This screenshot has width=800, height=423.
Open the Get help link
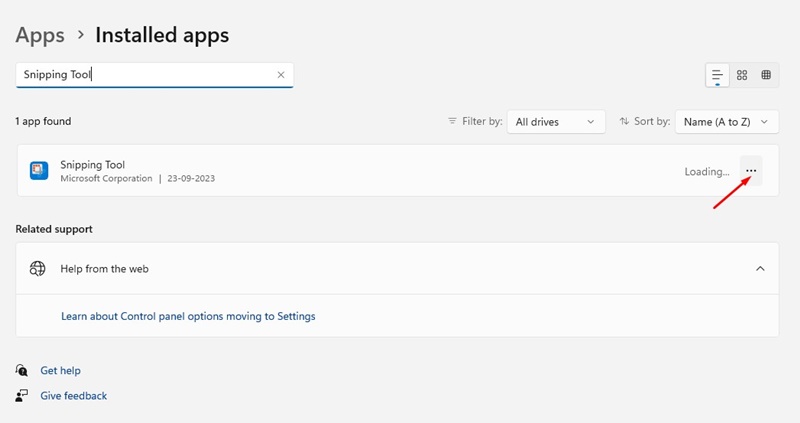[x=60, y=370]
